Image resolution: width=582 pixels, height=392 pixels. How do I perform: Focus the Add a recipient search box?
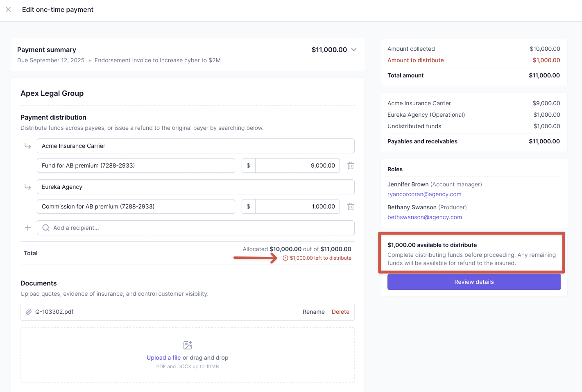point(196,228)
